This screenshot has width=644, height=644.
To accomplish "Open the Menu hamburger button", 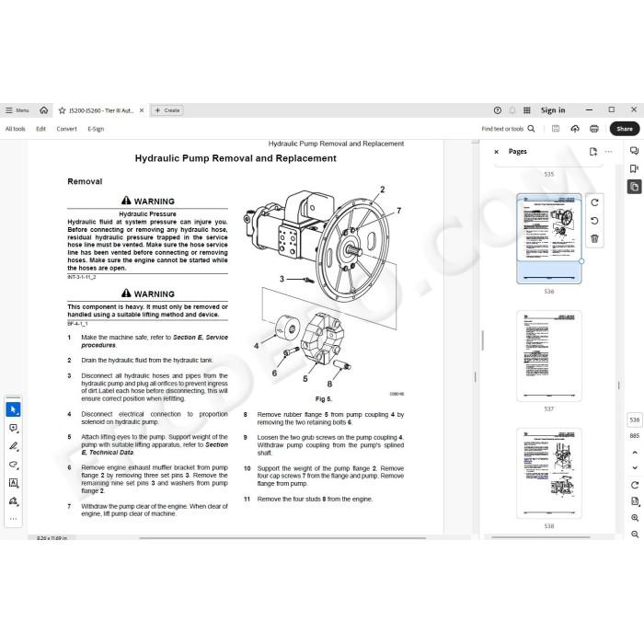I will (17, 110).
